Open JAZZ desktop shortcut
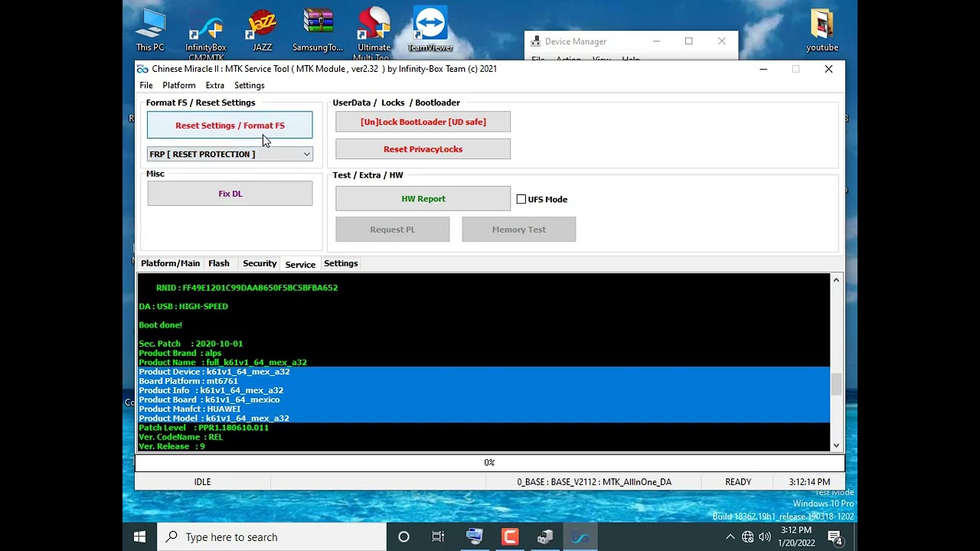The width and height of the screenshot is (980, 551). [x=262, y=29]
